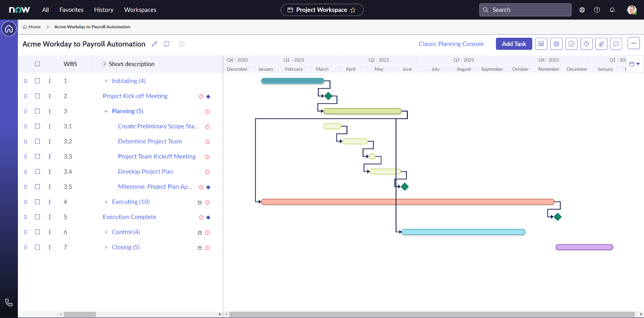Image resolution: width=644 pixels, height=318 pixels.
Task: Click the Execution Complete milestone diamond in Gantt
Action: 557,217
